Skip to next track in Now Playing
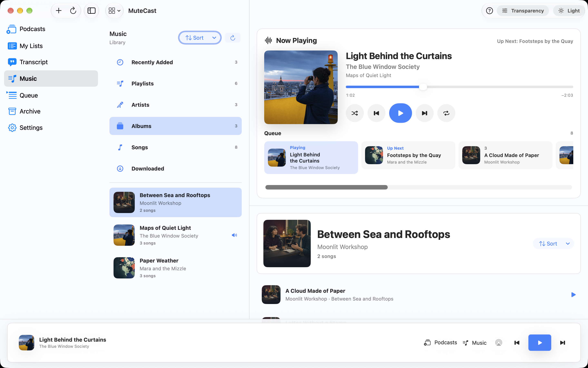588x368 pixels. coord(424,113)
